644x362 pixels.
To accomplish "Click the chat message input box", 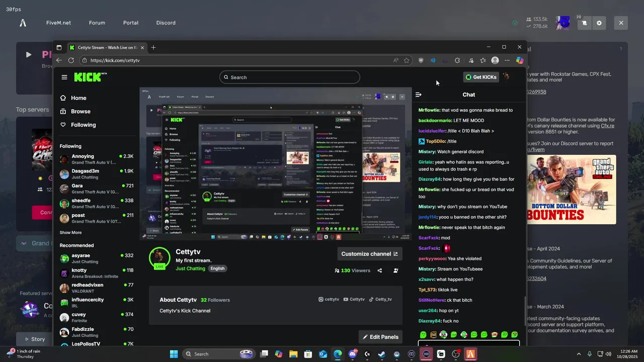I will tap(469, 344).
